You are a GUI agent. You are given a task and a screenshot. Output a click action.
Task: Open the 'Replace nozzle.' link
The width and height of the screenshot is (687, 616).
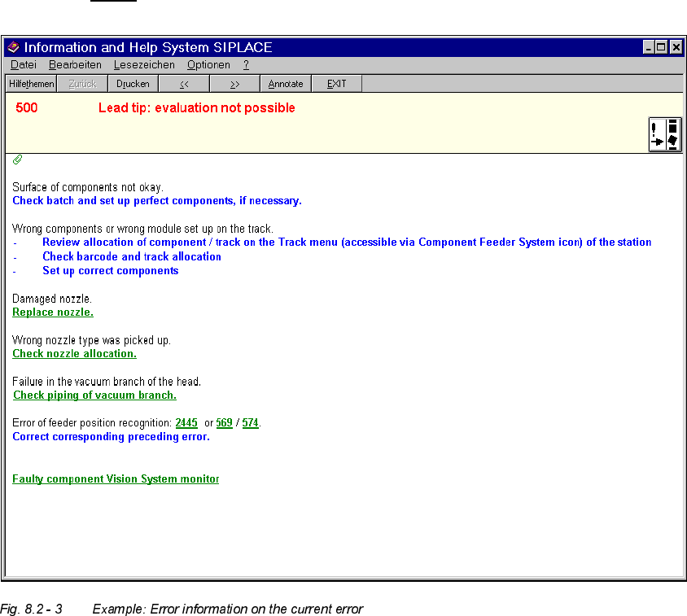pos(53,312)
